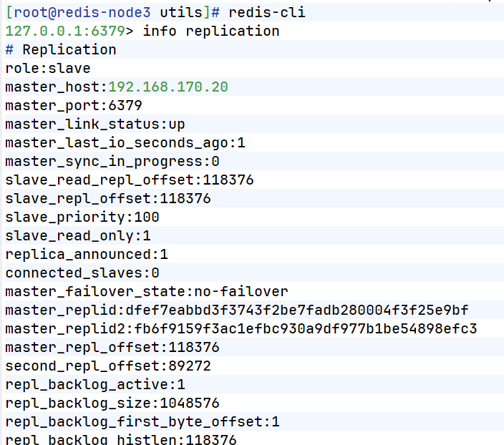Click the 'info replication' command line
Viewport: 504px width, 445px height.
142,31
